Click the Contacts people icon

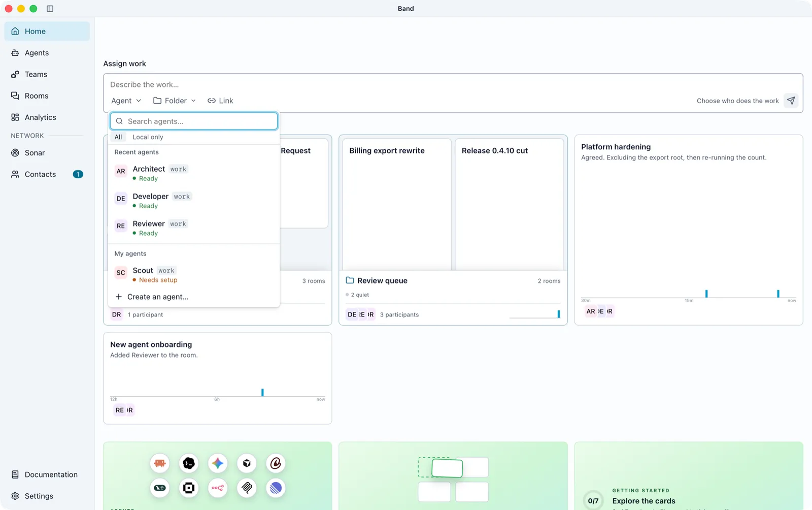click(15, 174)
